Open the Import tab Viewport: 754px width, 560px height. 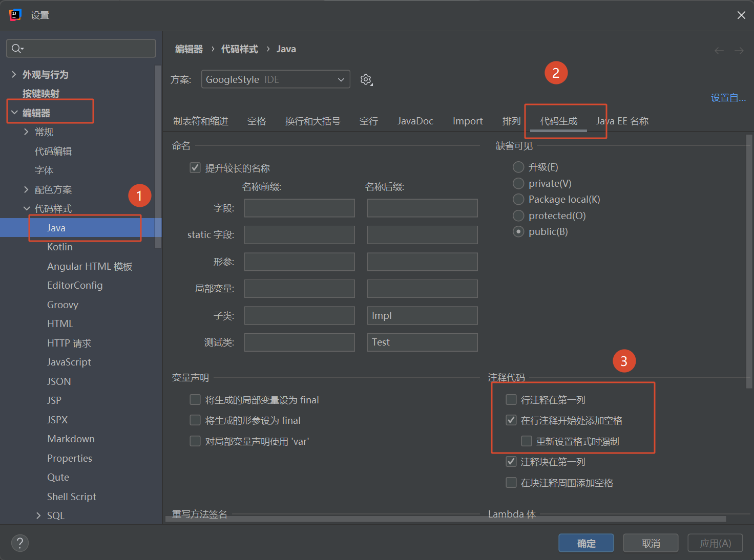468,121
